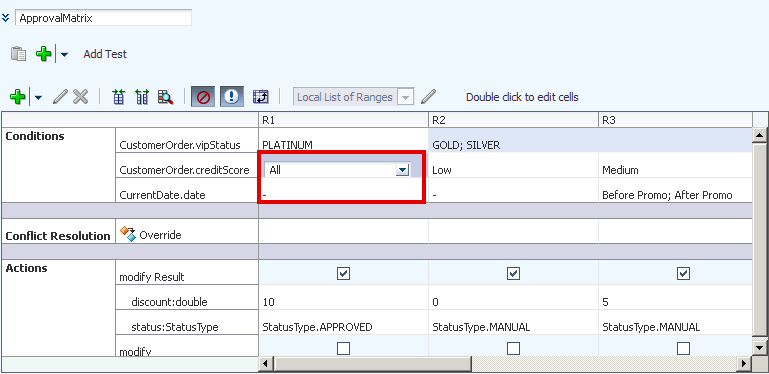Click CustomerOrder.creditScore condition label
The height and width of the screenshot is (374, 769).
point(184,170)
